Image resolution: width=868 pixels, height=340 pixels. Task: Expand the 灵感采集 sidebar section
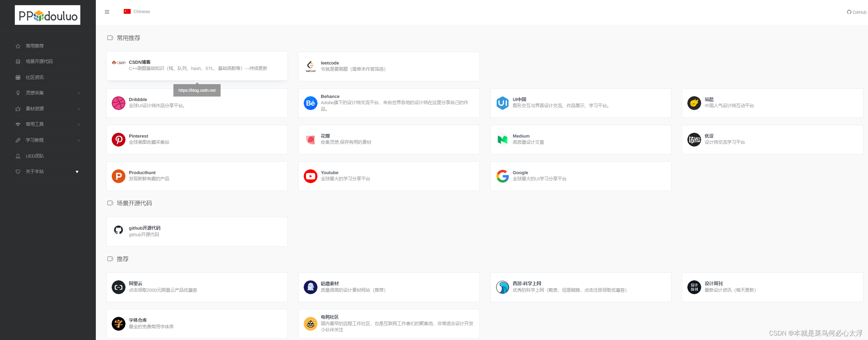tap(34, 93)
